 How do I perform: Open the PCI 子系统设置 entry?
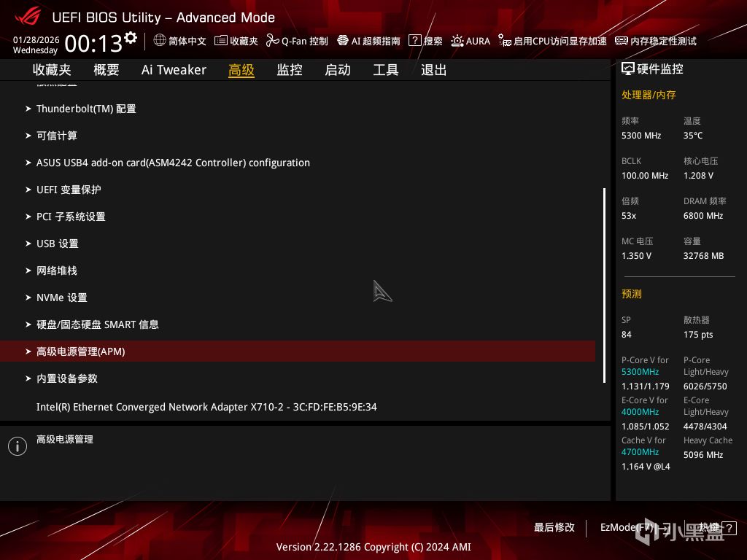click(x=71, y=217)
